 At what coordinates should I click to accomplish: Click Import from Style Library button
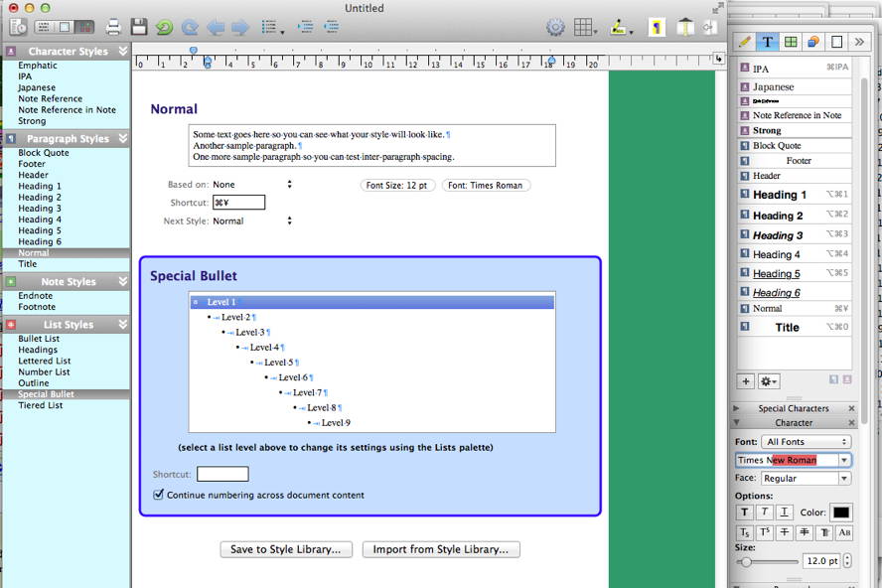[440, 549]
